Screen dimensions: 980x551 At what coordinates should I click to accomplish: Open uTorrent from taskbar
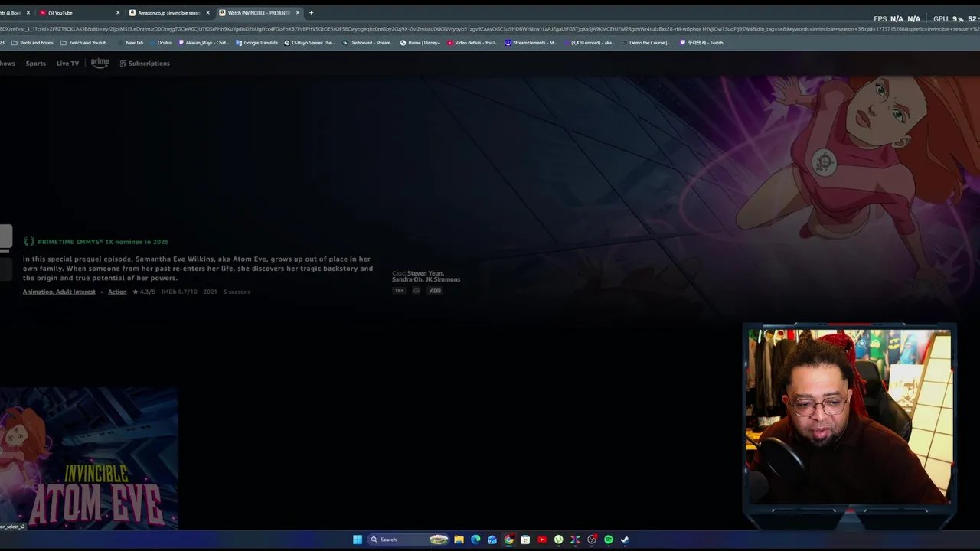[559, 540]
